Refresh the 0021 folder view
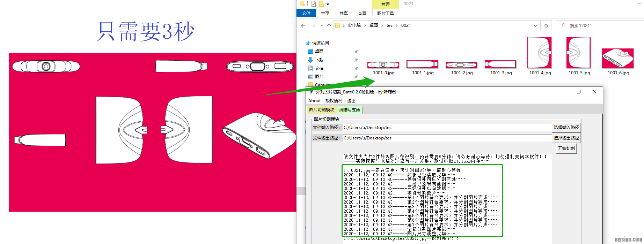Image resolution: width=644 pixels, height=244 pixels. coord(546,25)
